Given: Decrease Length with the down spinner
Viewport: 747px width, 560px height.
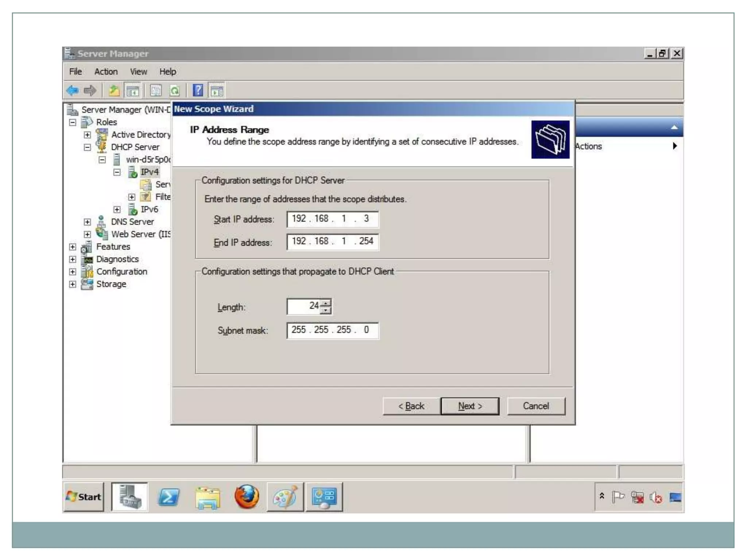Looking at the screenshot, I should tap(325, 310).
